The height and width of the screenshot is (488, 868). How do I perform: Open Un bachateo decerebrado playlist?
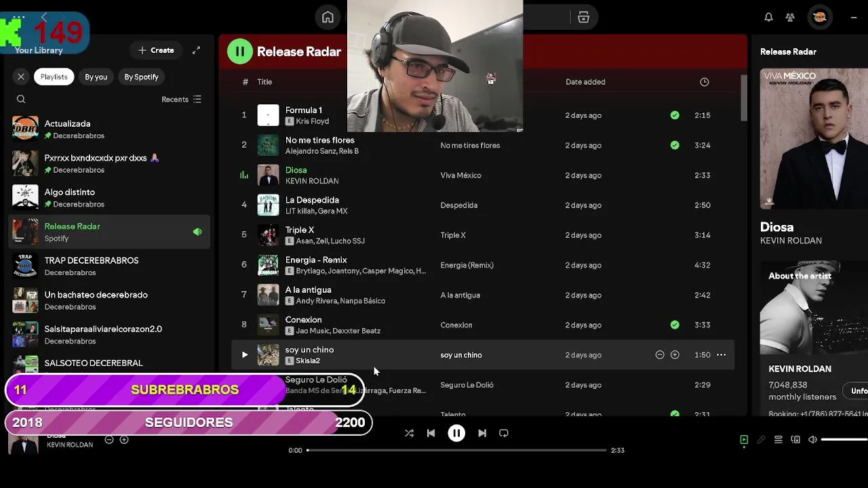click(109, 300)
